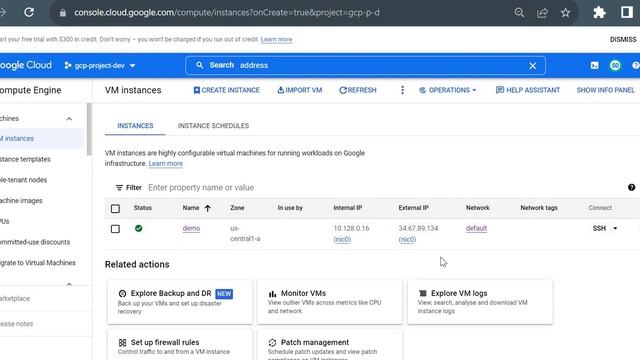Open the browser extensions puzzle icon
Screen dimensions: 640x360
click(599, 12)
